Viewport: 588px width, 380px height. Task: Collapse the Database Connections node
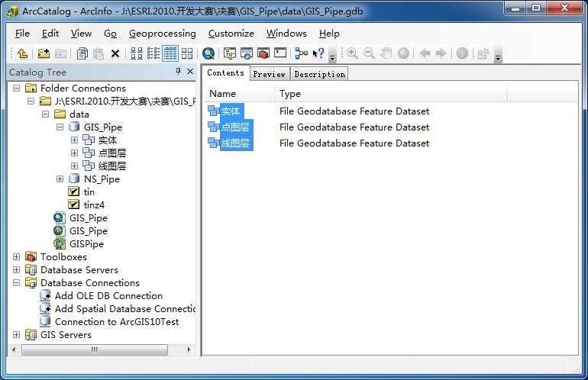point(17,283)
